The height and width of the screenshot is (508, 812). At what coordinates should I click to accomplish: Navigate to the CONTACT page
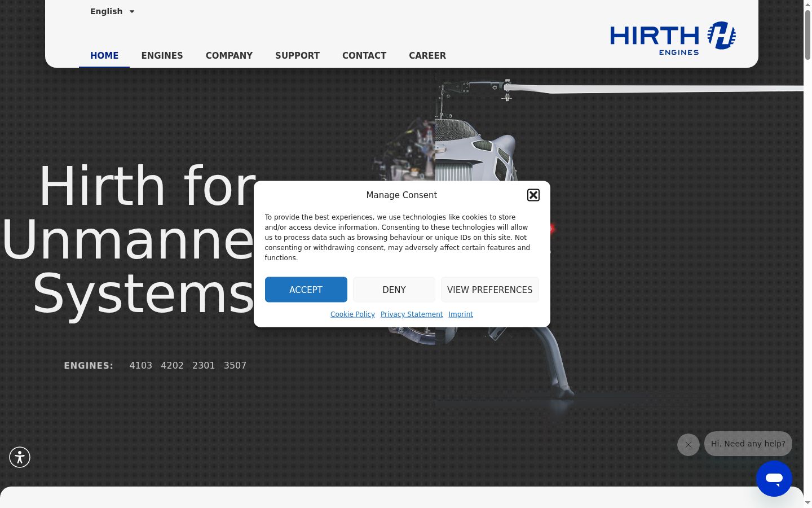tap(364, 55)
